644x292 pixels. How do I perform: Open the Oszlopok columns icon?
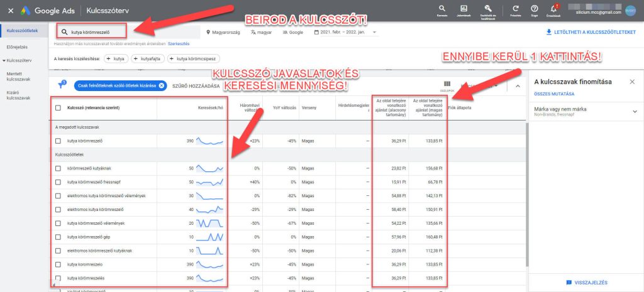447,84
